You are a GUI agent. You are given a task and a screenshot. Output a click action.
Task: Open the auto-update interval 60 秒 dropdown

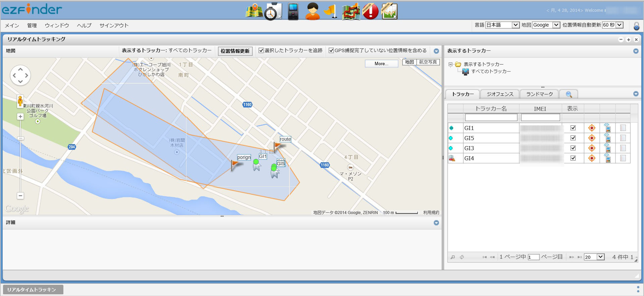click(x=612, y=25)
